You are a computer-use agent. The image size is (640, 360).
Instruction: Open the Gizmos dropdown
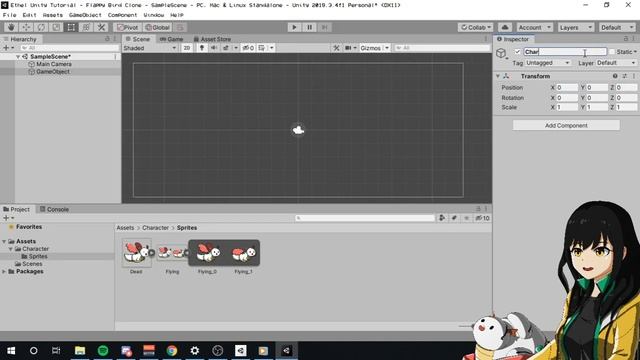coord(374,48)
